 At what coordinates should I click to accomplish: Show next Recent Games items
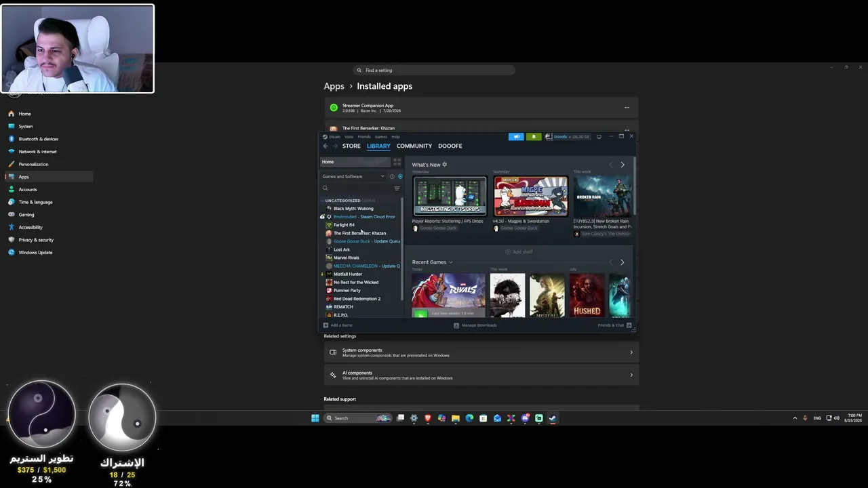[623, 262]
